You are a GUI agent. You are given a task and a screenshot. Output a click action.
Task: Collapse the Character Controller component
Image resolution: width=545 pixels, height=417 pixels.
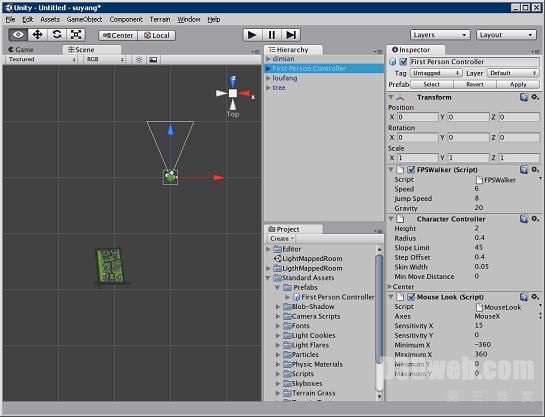coord(391,219)
